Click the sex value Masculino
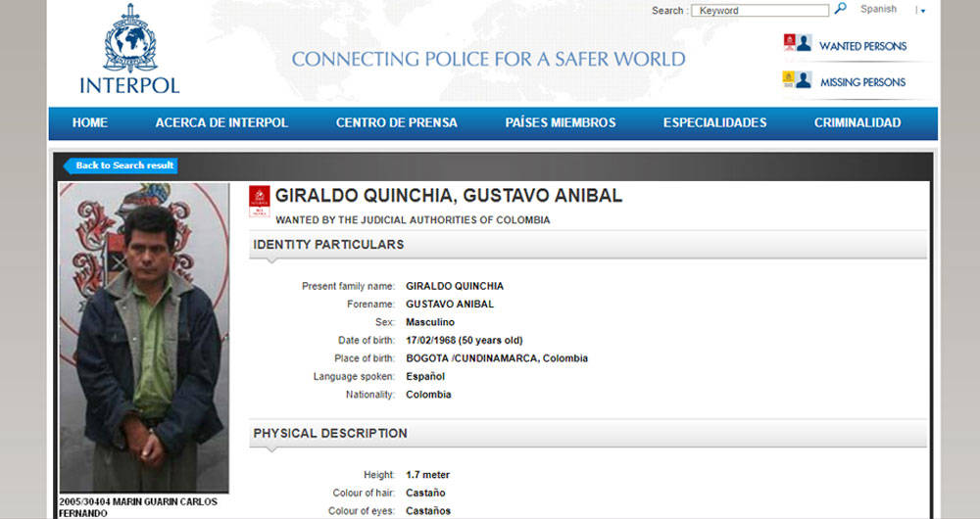This screenshot has width=980, height=519. point(430,322)
